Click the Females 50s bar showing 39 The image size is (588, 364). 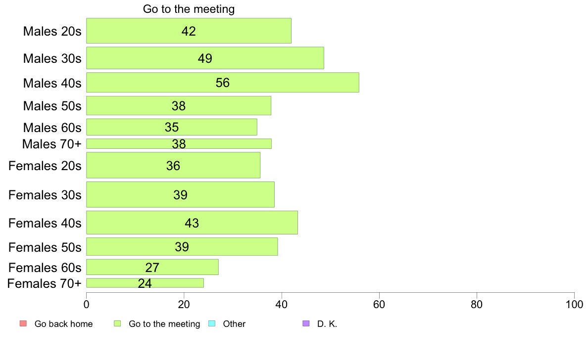pos(182,247)
